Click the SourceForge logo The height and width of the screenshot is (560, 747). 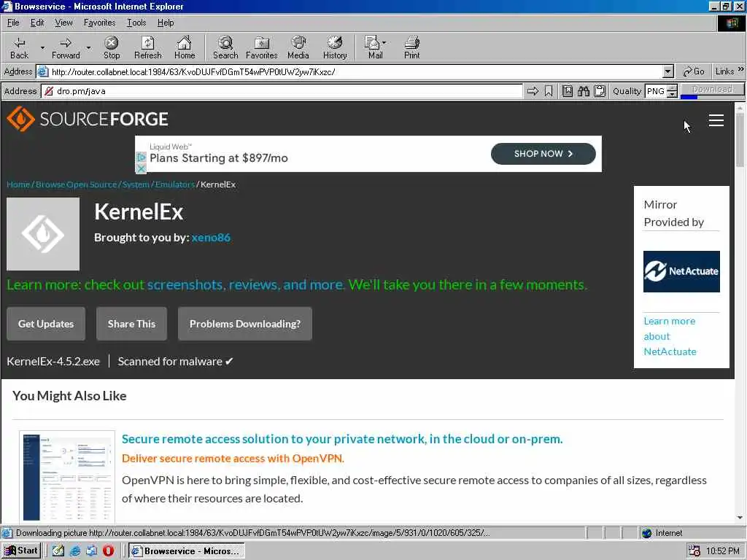(x=88, y=119)
